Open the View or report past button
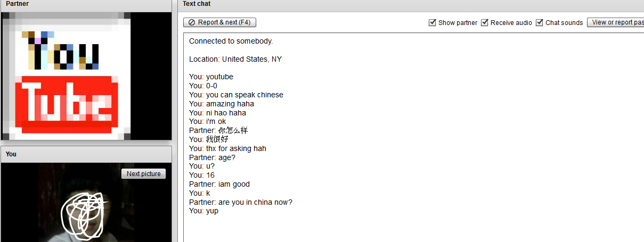The width and height of the screenshot is (644, 242). [617, 22]
